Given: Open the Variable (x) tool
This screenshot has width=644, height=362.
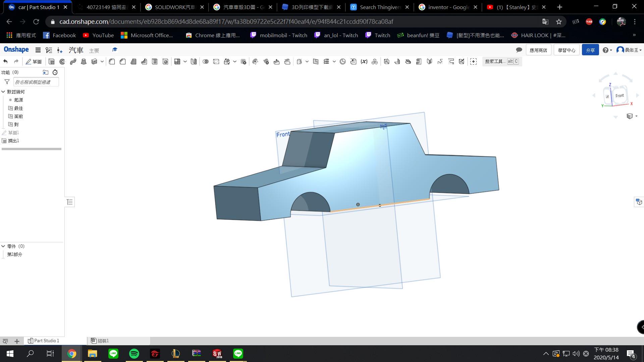Looking at the screenshot, I should pyautogui.click(x=364, y=61).
